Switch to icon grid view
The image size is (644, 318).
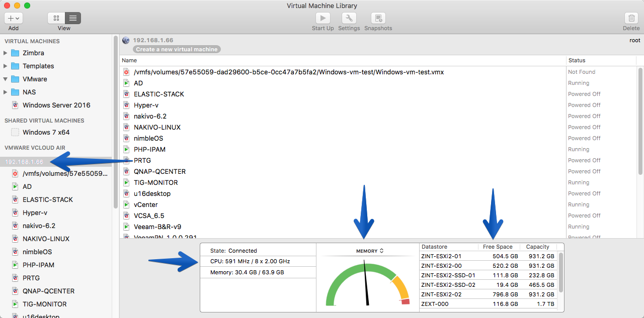(56, 18)
